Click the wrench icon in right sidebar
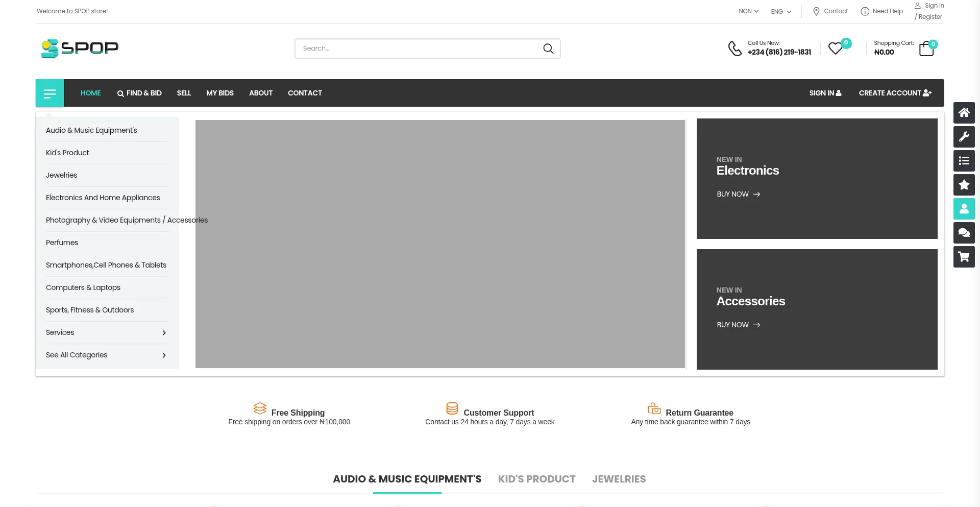The image size is (980, 507). pos(964,137)
